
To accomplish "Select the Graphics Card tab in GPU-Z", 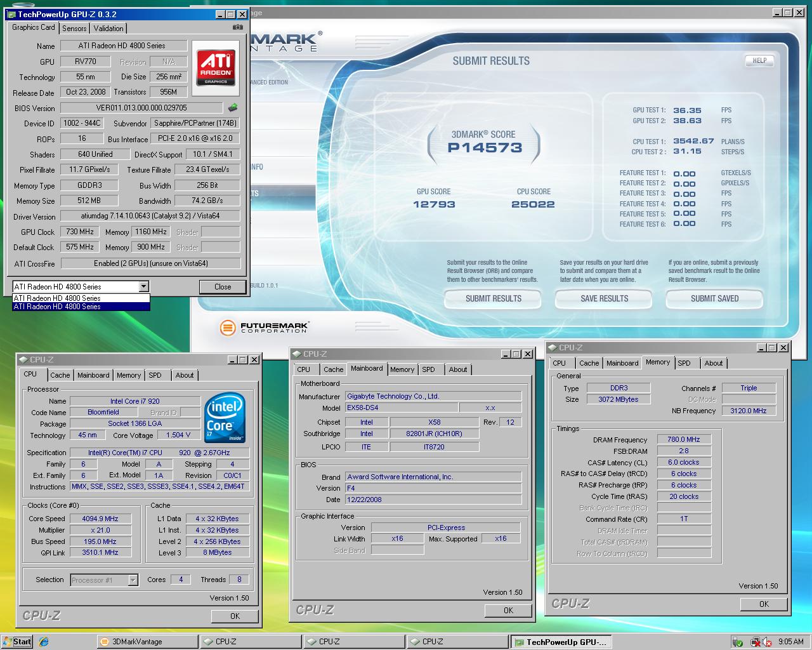I will [x=34, y=27].
